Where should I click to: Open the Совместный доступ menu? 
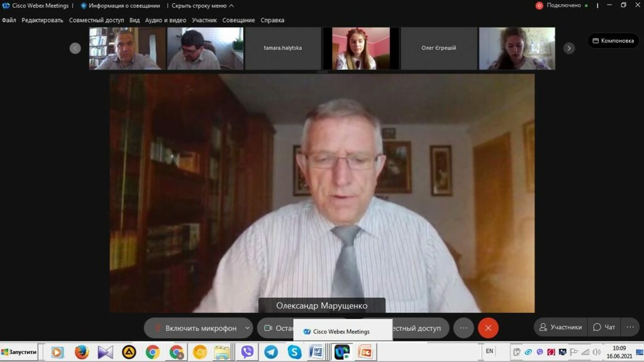coord(96,20)
